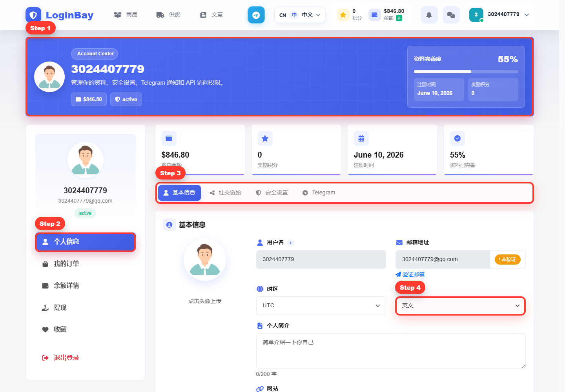Click the 个人简介 textarea

coord(391,351)
